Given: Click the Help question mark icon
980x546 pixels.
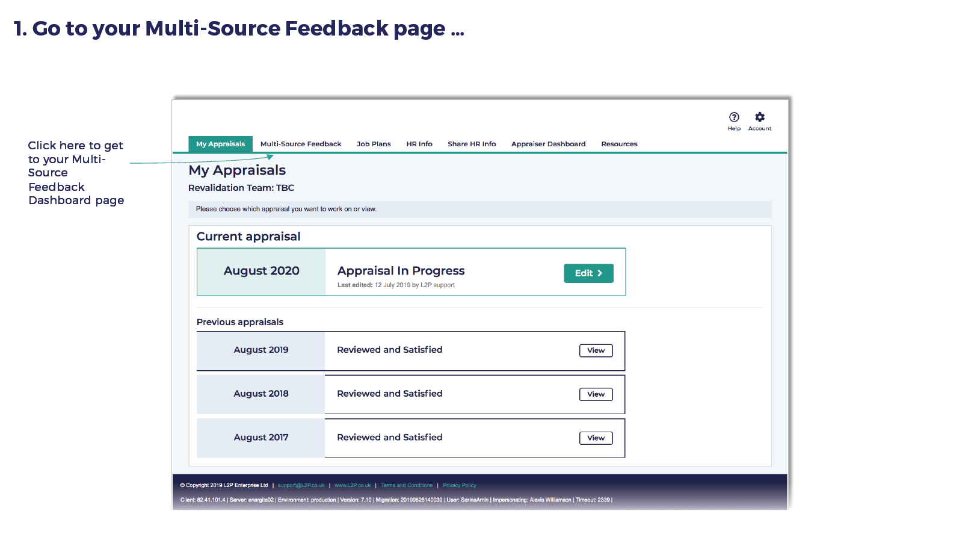Looking at the screenshot, I should point(733,117).
